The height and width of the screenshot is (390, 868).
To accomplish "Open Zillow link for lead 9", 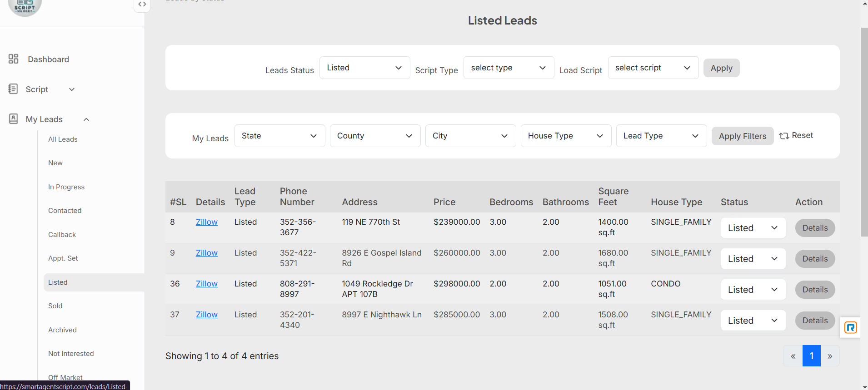I will [207, 253].
